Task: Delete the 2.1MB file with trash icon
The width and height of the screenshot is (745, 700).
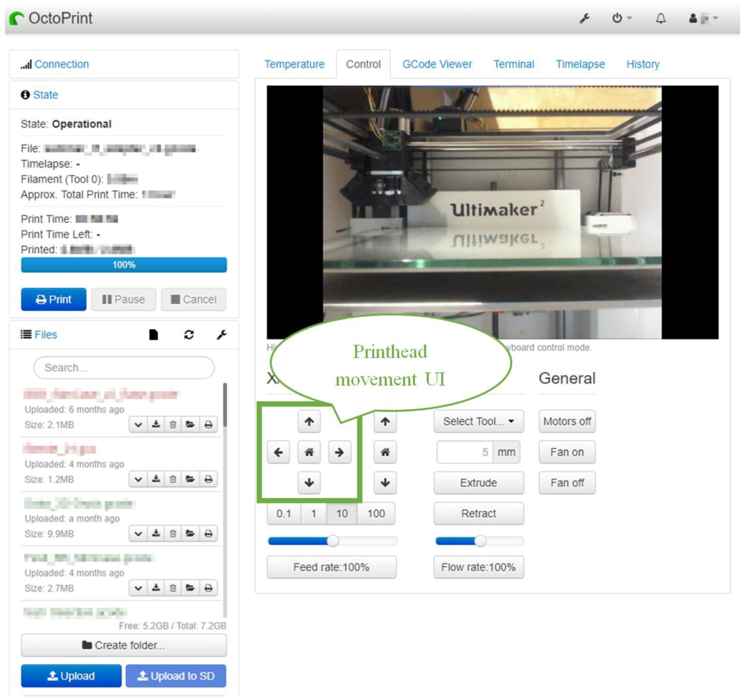Action: click(x=173, y=425)
